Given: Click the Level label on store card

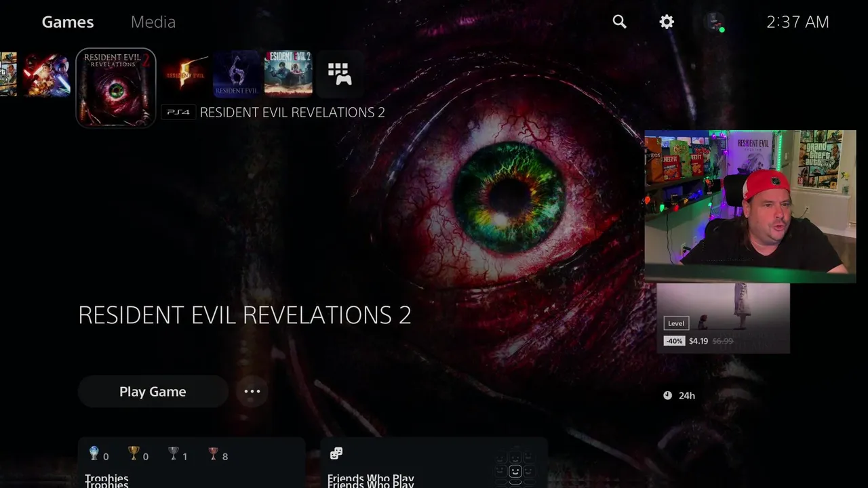Looking at the screenshot, I should [x=676, y=323].
